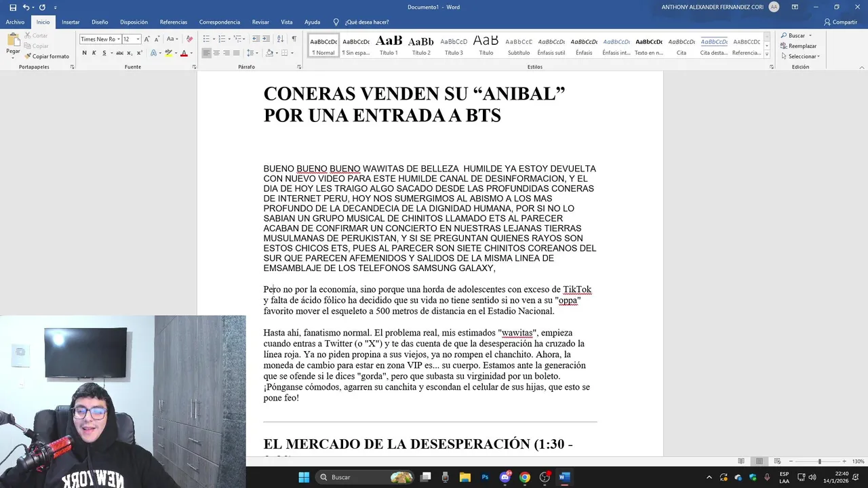This screenshot has width=868, height=488.
Task: Open Fuente dialog launcher
Action: 194,67
